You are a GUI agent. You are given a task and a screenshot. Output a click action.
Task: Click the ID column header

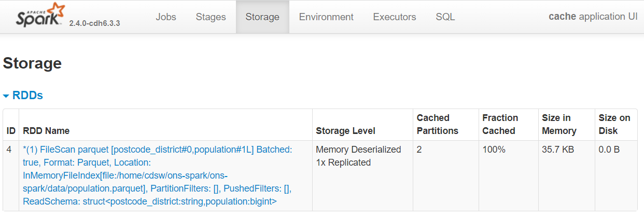click(x=11, y=130)
